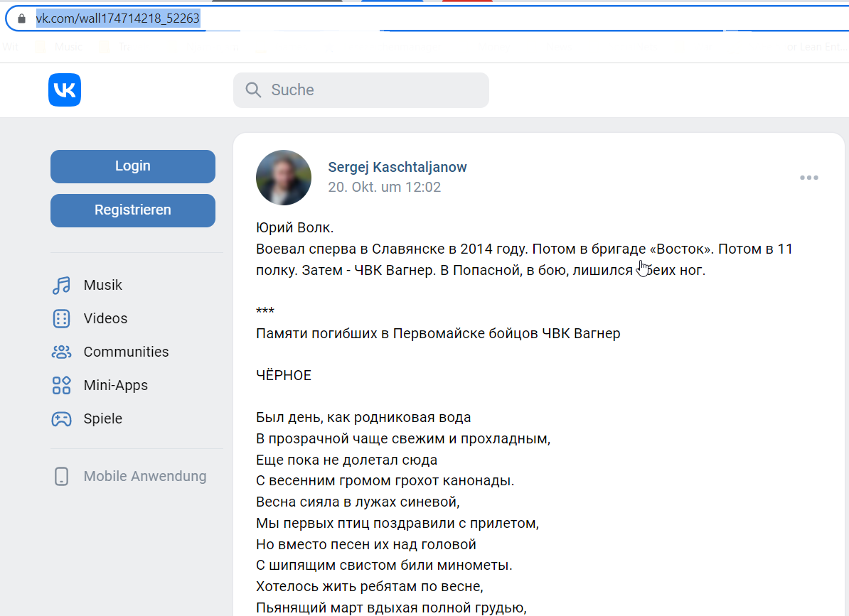Click the heading text 'ЧЁРНОЕ'
The image size is (849, 616).
point(284,375)
